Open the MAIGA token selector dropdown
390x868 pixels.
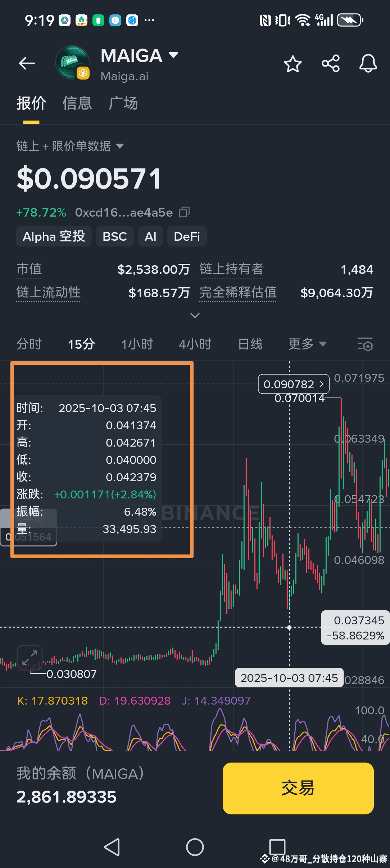(x=173, y=55)
